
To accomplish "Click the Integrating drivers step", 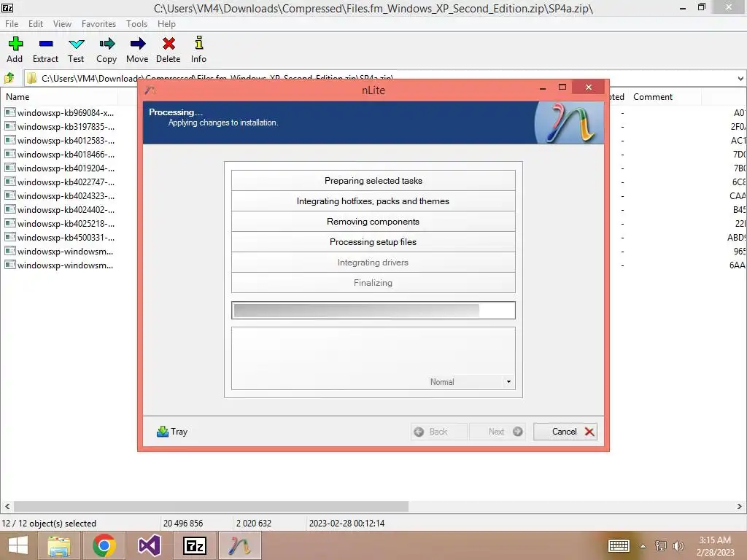I will coord(373,262).
